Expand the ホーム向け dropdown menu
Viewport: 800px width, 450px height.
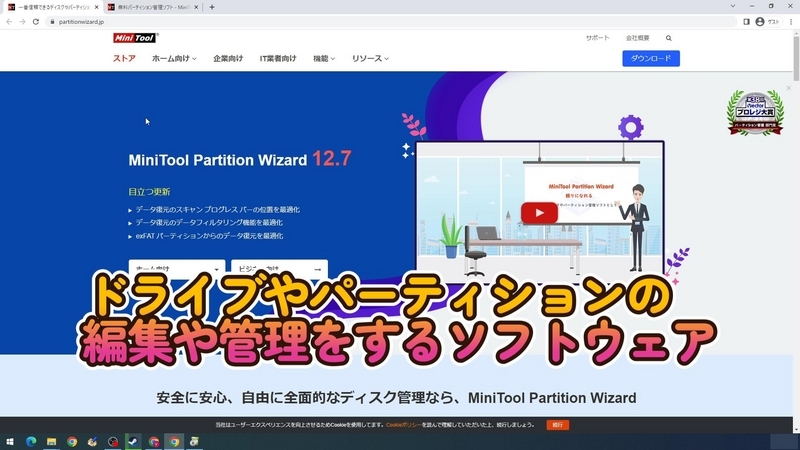(174, 59)
